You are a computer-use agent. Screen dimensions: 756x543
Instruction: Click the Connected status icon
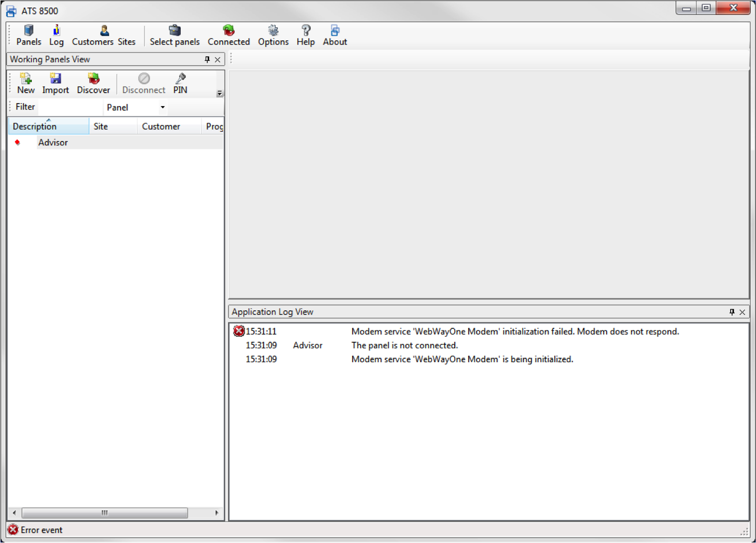point(229,31)
